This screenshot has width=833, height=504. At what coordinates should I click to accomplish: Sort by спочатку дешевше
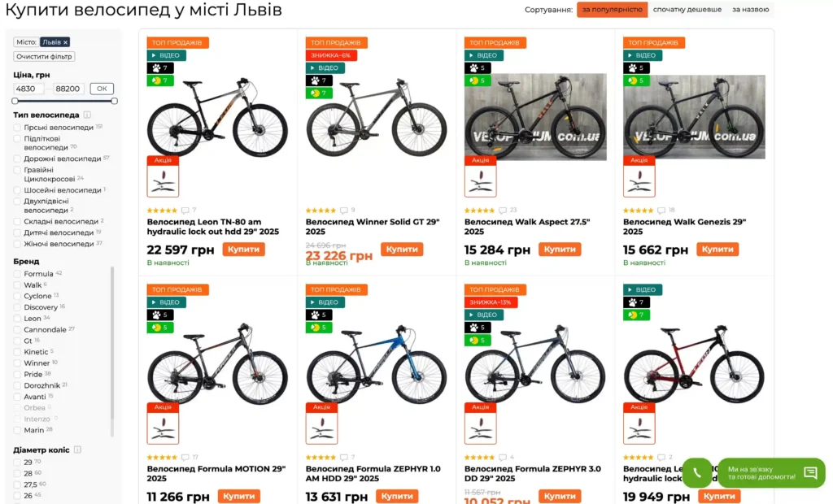687,10
